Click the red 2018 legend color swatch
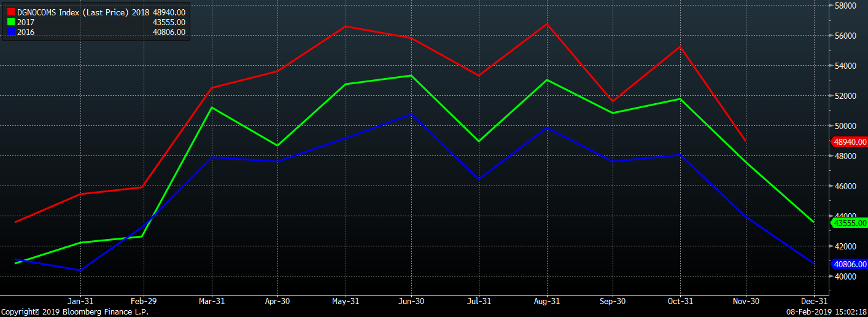The image size is (868, 317). [x=10, y=12]
